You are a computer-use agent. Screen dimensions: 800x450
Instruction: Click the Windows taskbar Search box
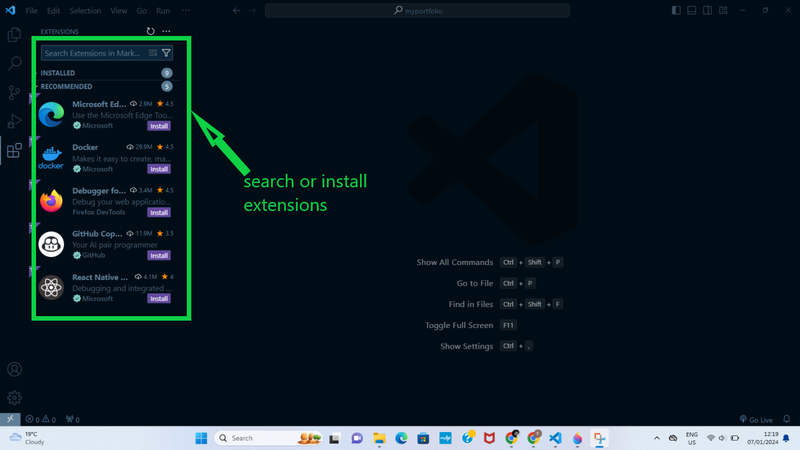(268, 438)
